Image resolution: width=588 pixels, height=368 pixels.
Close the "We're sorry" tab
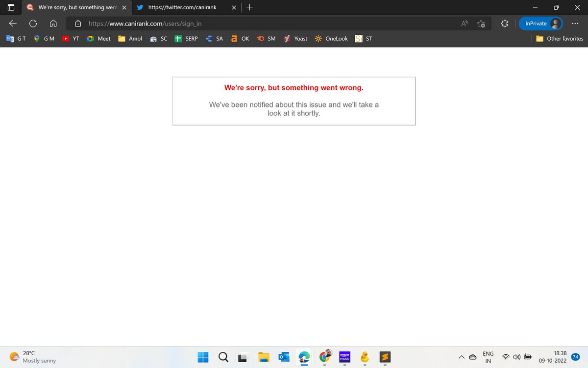click(124, 7)
